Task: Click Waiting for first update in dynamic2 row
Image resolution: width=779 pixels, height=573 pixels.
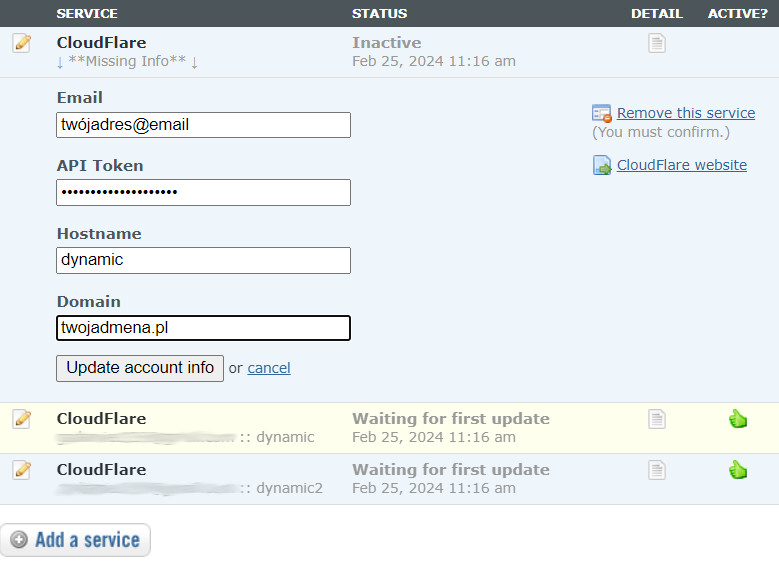Action: (451, 470)
